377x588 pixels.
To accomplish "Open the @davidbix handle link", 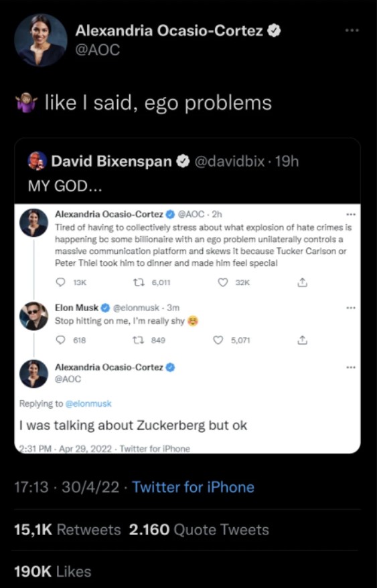I will 229,162.
